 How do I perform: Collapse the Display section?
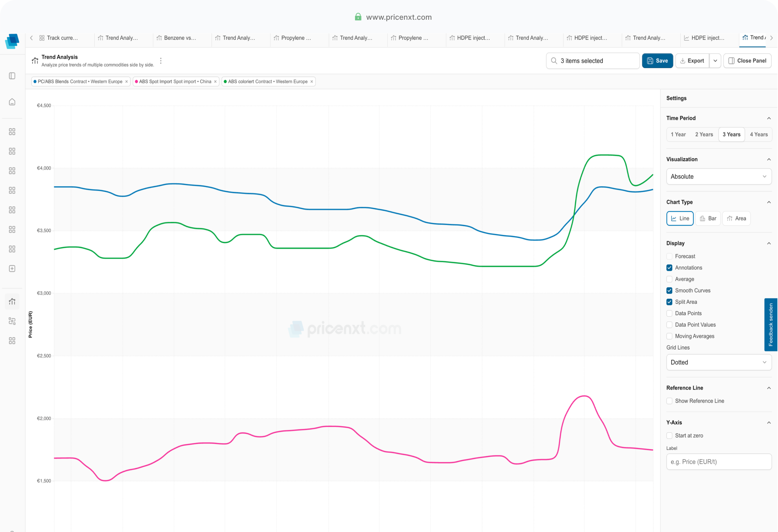769,243
